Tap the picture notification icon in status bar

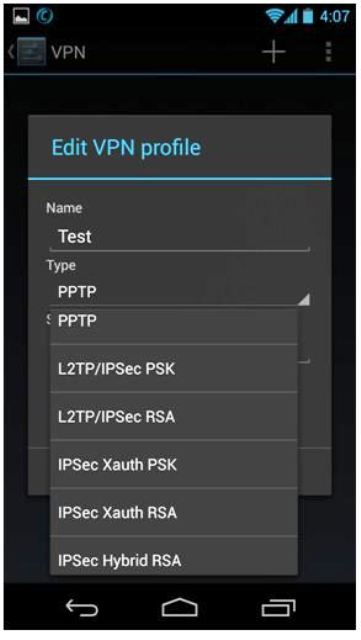pyautogui.click(x=21, y=16)
